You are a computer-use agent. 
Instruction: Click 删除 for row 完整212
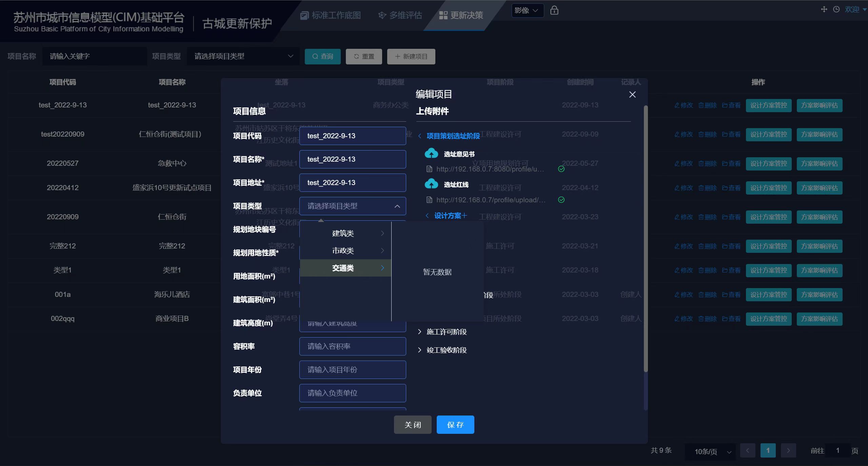(x=708, y=246)
